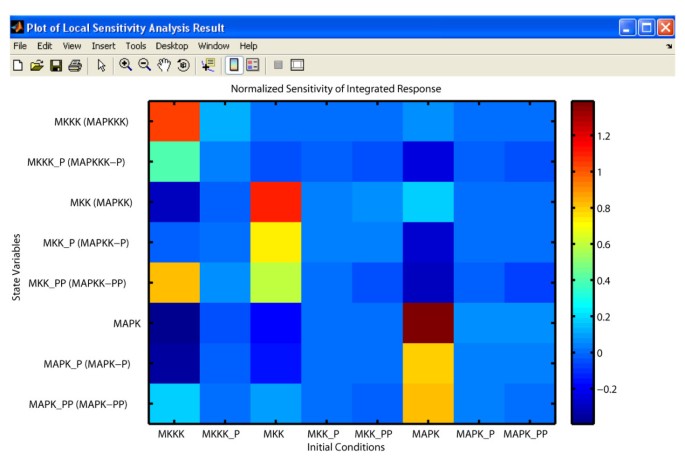
Task: Open the Edit menu
Action: (x=45, y=46)
